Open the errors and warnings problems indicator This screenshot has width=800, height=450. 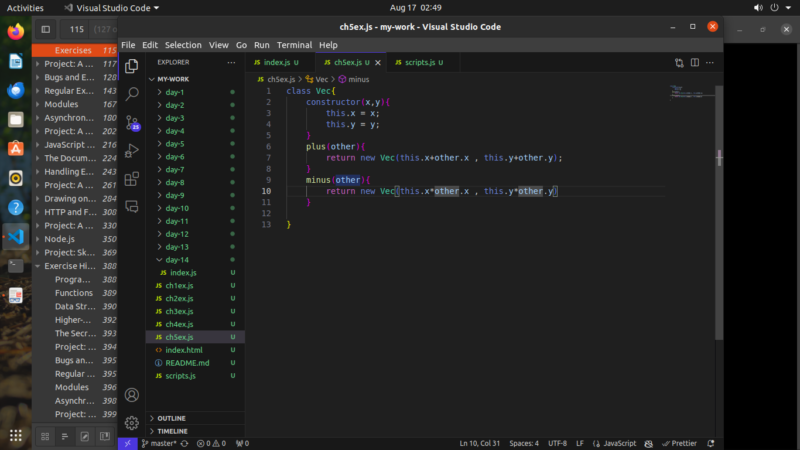[211, 443]
